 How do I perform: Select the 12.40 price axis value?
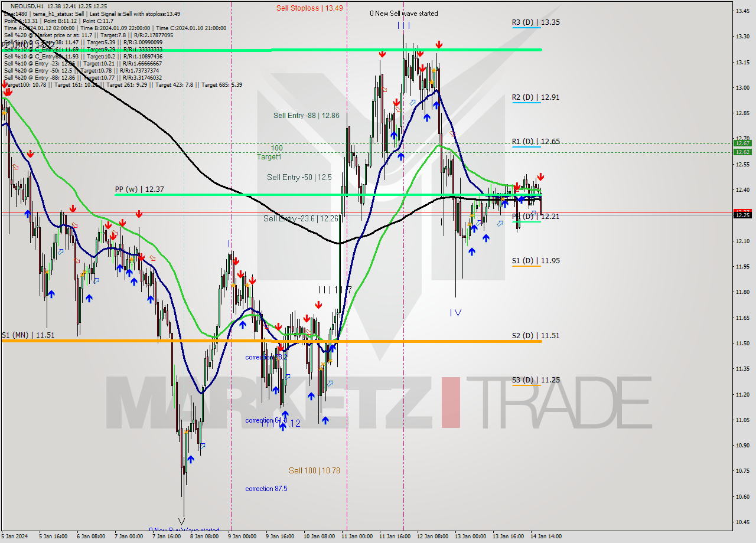pyautogui.click(x=742, y=189)
